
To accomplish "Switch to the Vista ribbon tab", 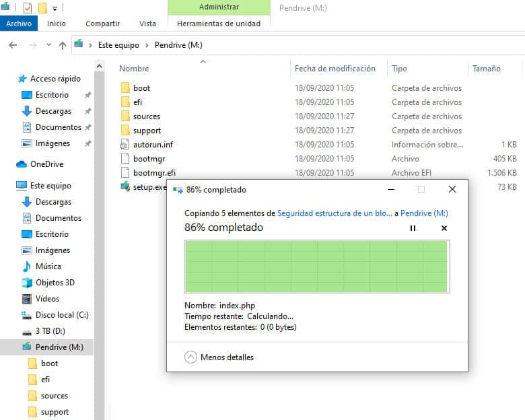I will coord(147,24).
